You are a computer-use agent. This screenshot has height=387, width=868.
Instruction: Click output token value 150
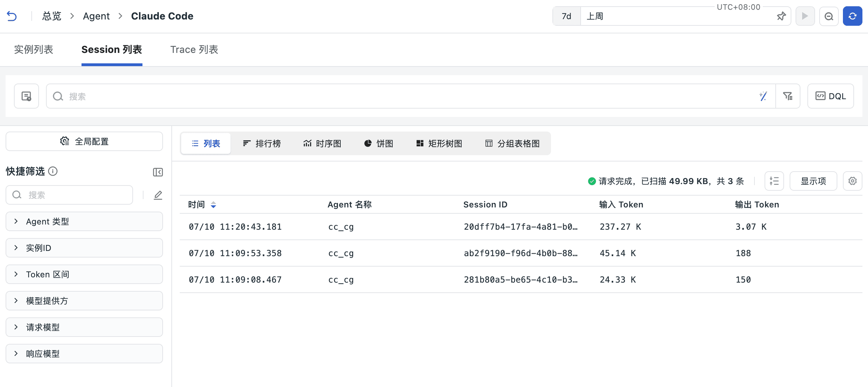pyautogui.click(x=743, y=280)
